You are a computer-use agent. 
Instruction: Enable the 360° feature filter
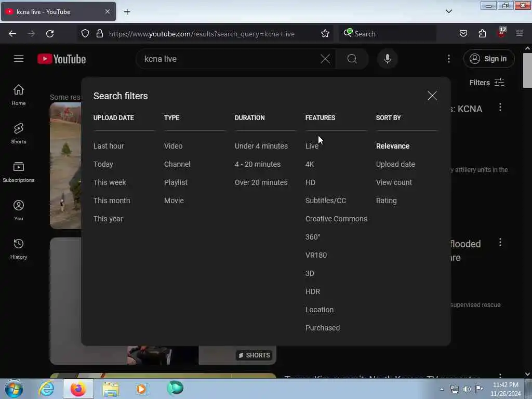(312, 237)
